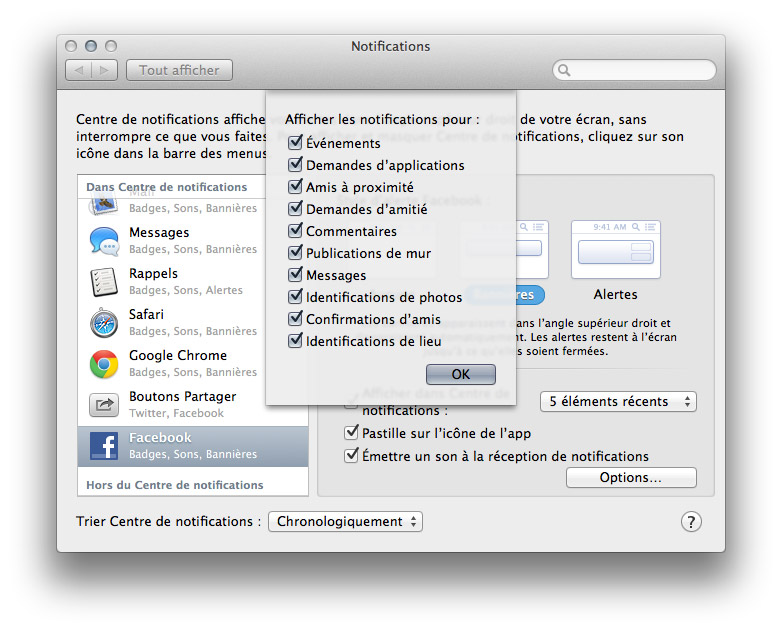Select the Facebook icon in sidebar
The width and height of the screenshot is (782, 631).
pyautogui.click(x=104, y=446)
